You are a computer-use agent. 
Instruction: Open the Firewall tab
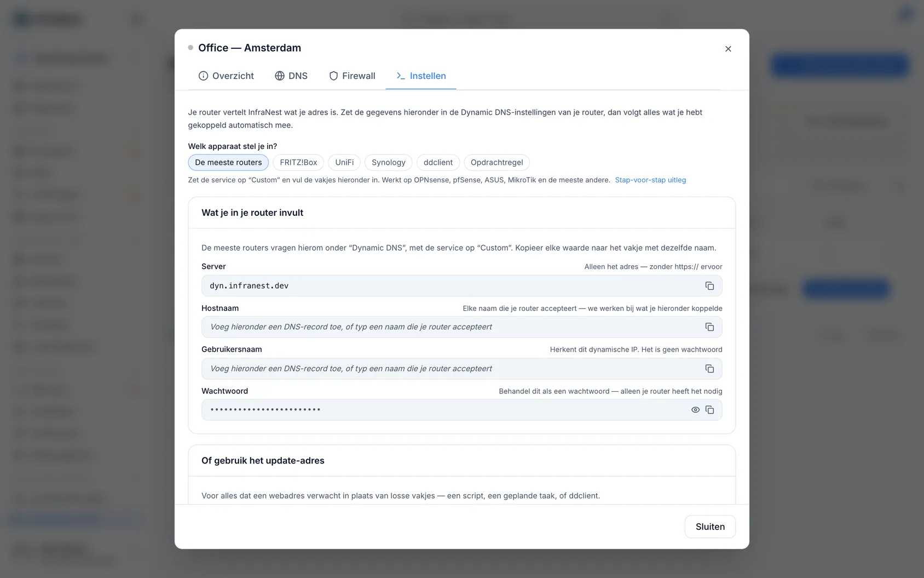352,76
